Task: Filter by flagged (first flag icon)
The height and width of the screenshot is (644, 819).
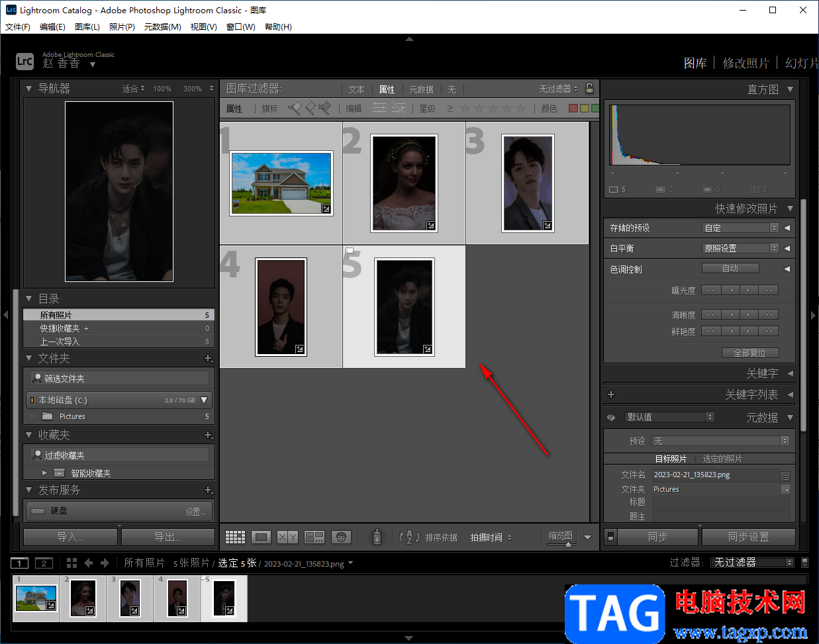Action: point(294,108)
